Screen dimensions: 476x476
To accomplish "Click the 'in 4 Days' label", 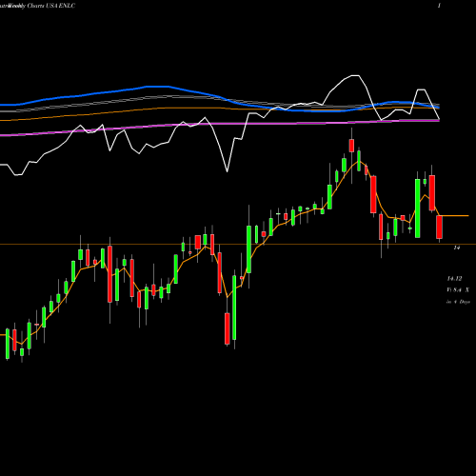I will click(x=458, y=302).
